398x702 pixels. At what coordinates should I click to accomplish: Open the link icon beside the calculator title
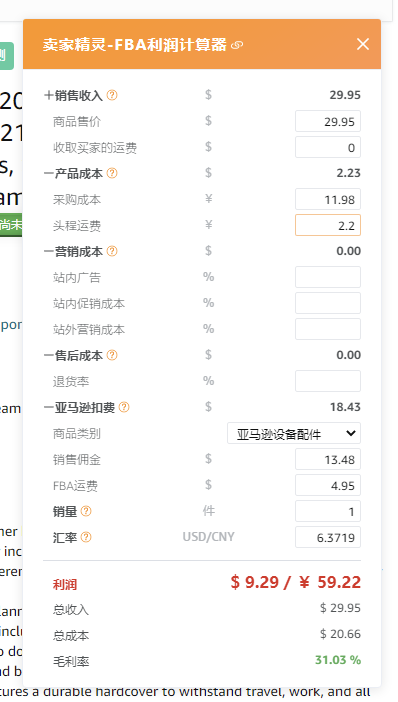[x=237, y=45]
